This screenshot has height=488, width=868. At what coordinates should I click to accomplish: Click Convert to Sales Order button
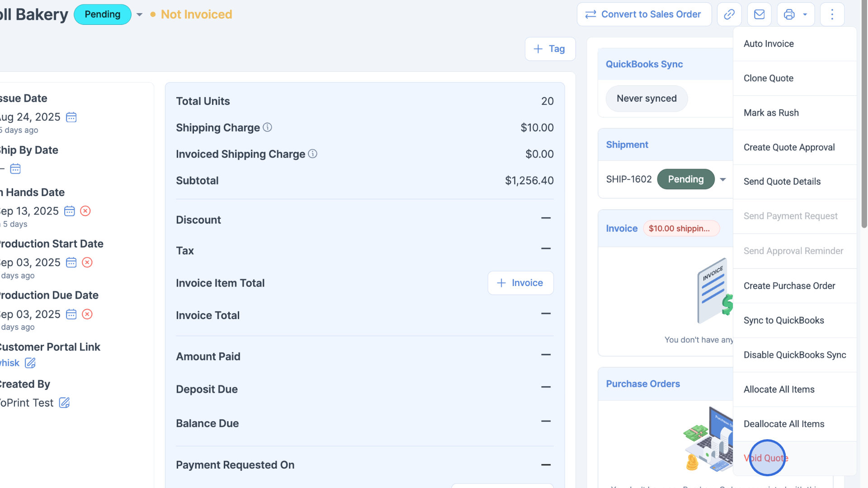644,14
